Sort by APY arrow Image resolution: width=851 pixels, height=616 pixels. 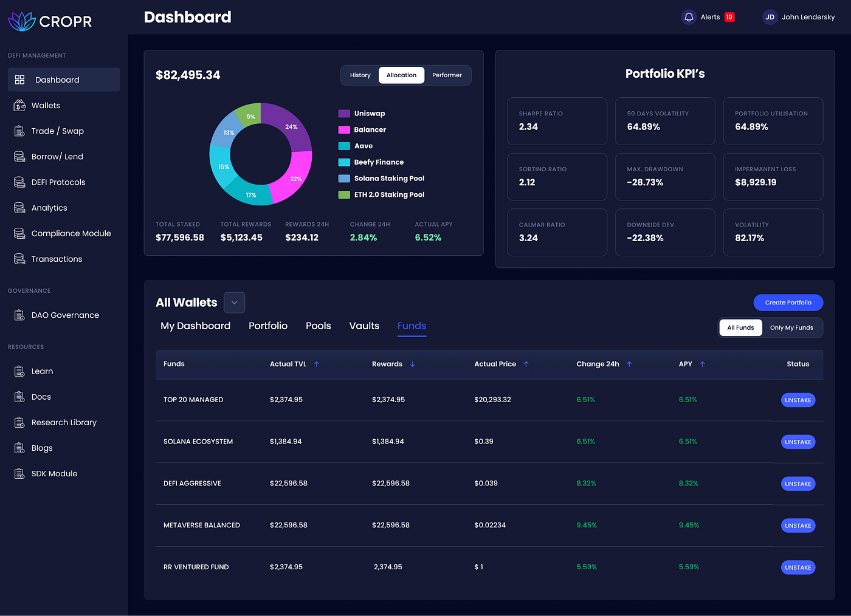(x=703, y=364)
